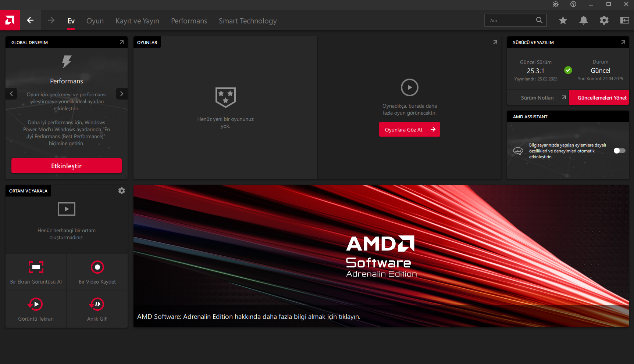Click Oyunlara Göz At button
The height and width of the screenshot is (364, 634).
point(410,129)
